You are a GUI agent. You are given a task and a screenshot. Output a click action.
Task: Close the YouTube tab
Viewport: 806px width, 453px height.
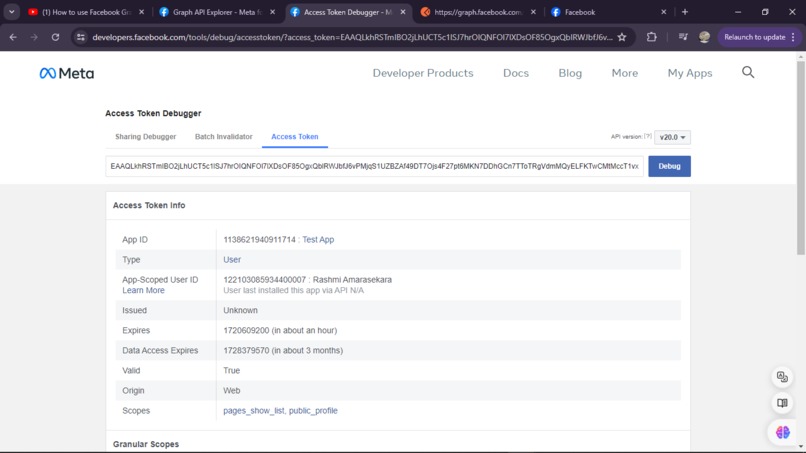(141, 12)
